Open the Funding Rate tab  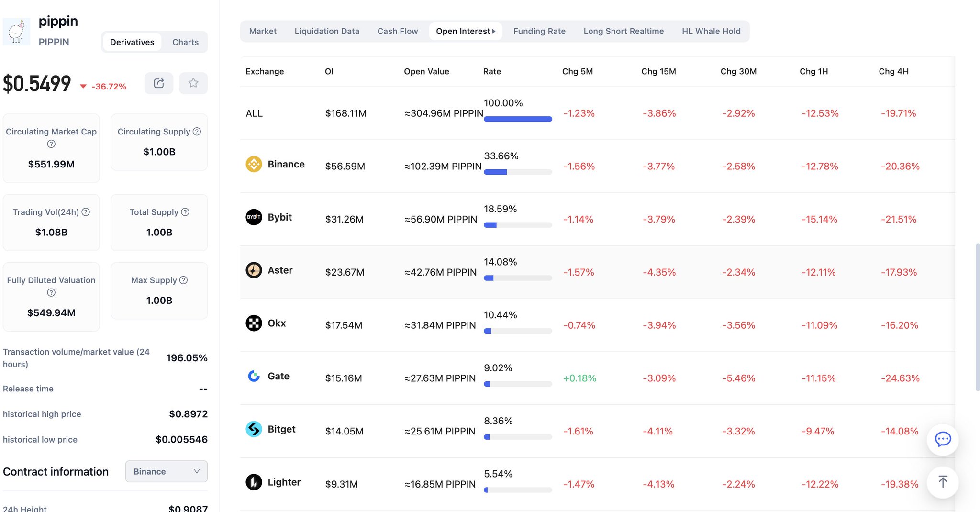(x=539, y=31)
